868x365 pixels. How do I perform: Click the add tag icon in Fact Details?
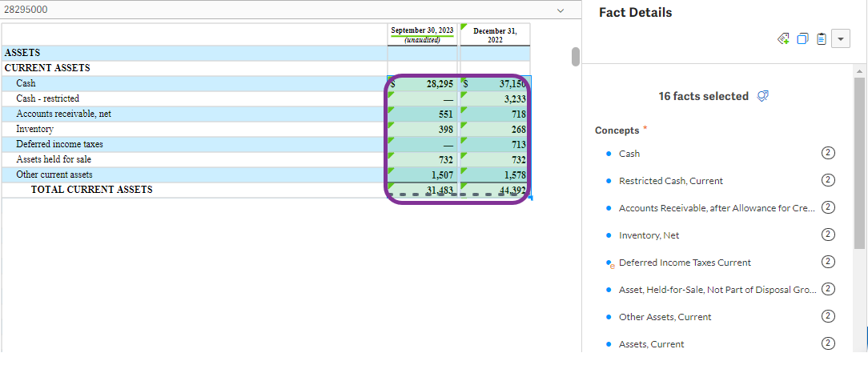[x=784, y=39]
